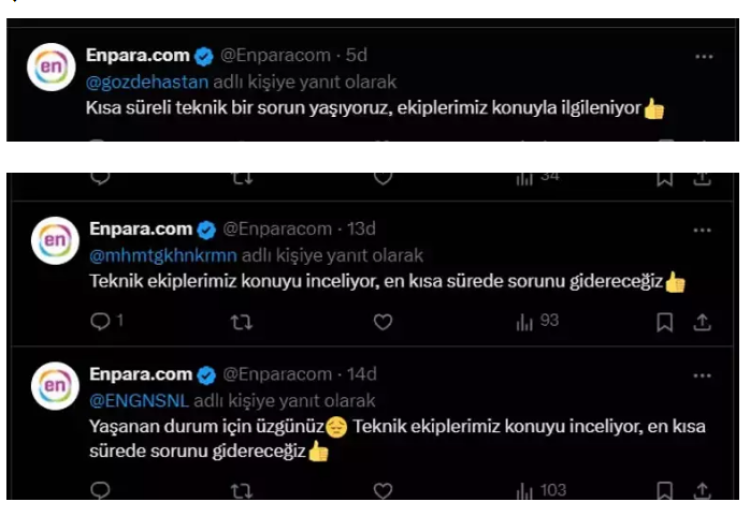Bookmark the tweet replying to @mhmtgkhnkrmn
This screenshot has width=750, height=517.
click(x=665, y=322)
